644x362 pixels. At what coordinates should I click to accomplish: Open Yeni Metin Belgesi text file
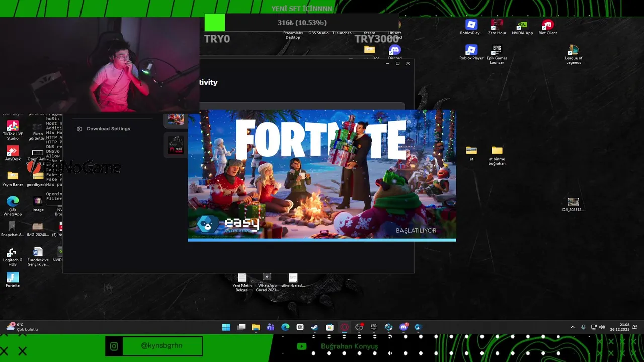[x=242, y=282]
